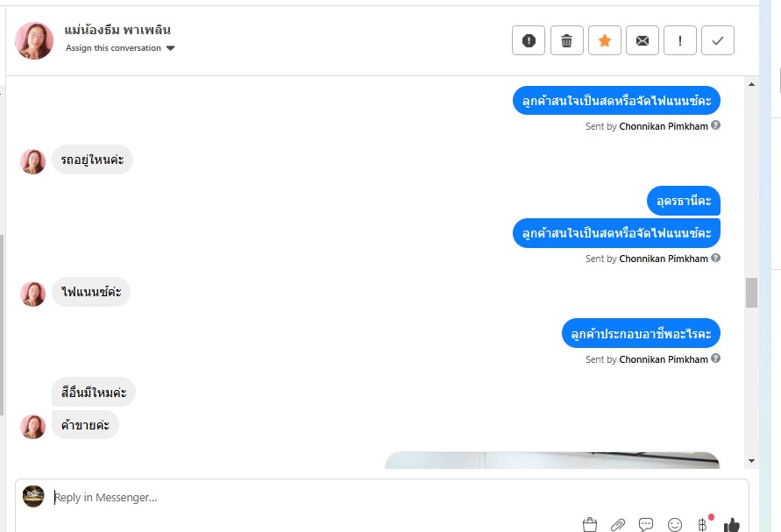The width and height of the screenshot is (781, 532).
Task: Mark conversation done with checkmark button
Action: (718, 40)
